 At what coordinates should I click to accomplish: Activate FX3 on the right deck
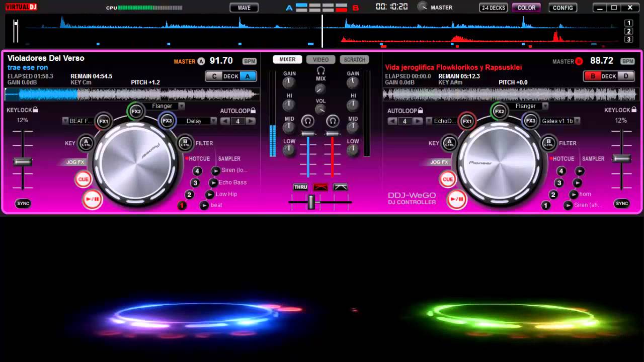point(531,121)
